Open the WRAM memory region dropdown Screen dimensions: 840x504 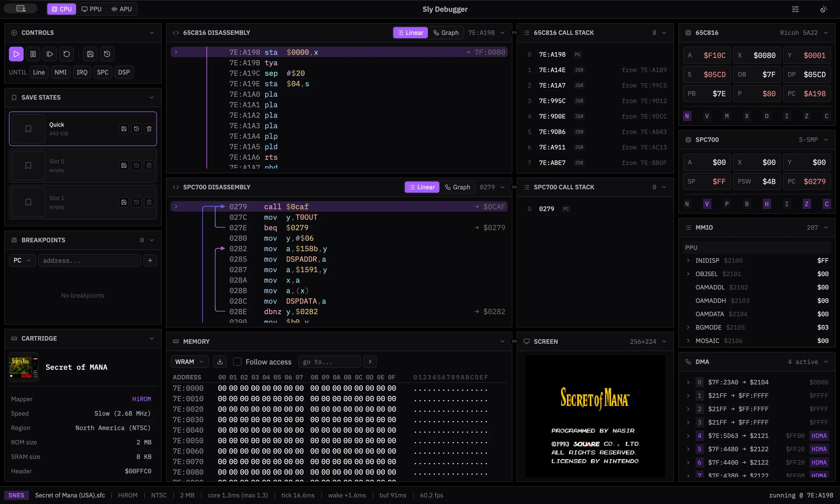pos(189,362)
